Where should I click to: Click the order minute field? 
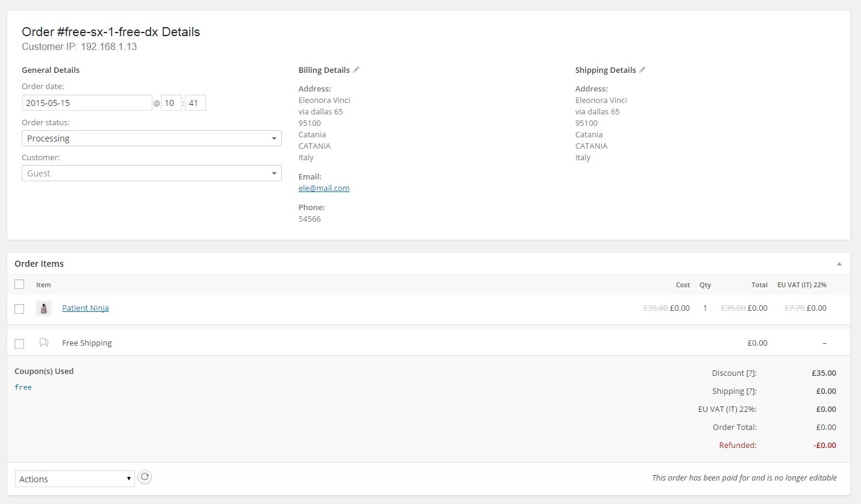click(195, 103)
